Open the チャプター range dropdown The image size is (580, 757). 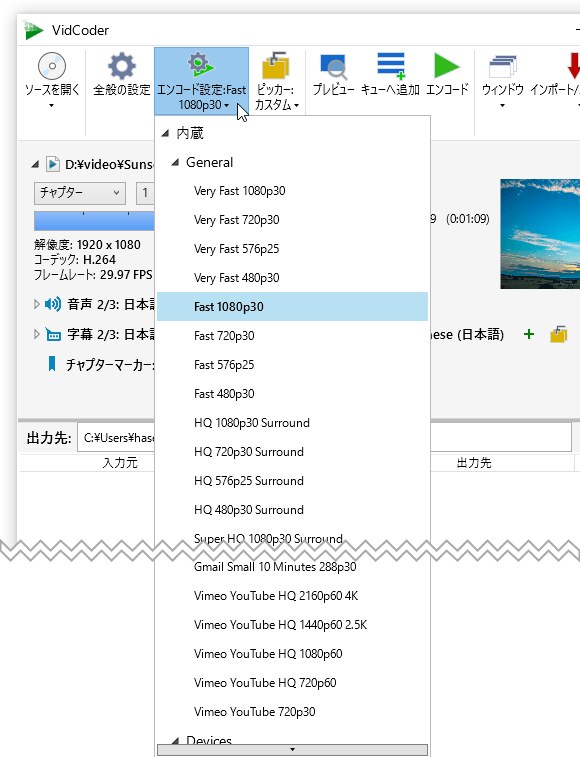(x=80, y=193)
